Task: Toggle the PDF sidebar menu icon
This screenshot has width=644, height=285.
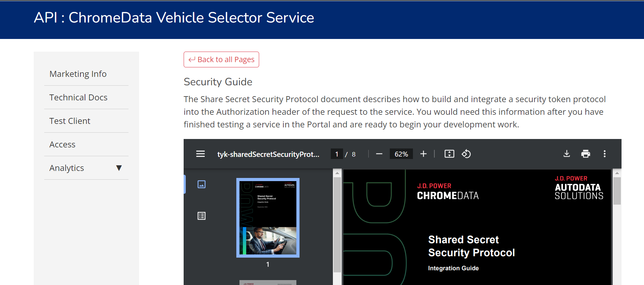Action: pos(201,154)
